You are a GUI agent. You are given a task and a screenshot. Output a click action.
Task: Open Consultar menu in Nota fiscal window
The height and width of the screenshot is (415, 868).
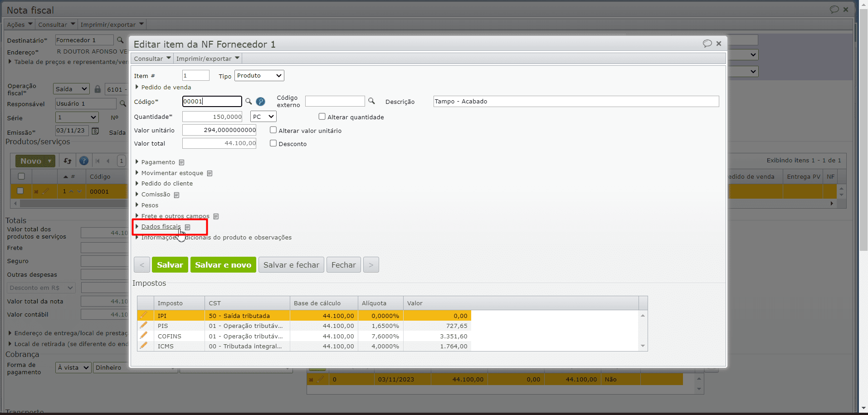[x=57, y=24]
